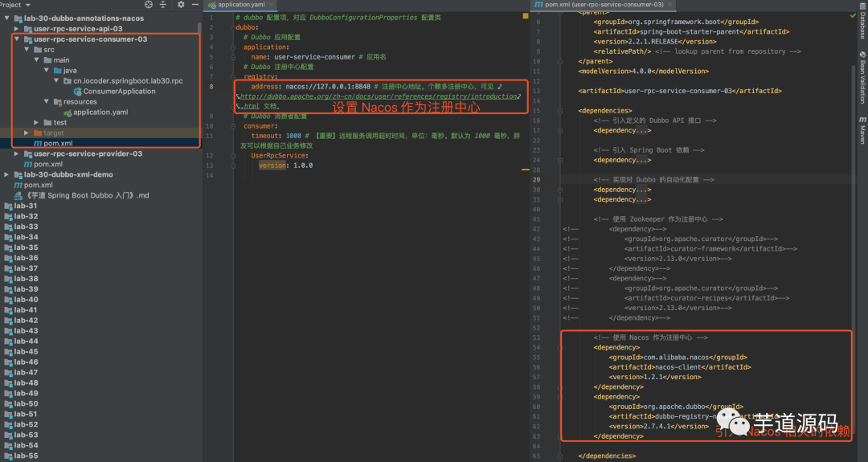Expand the test folder
868x462 pixels.
[36, 122]
